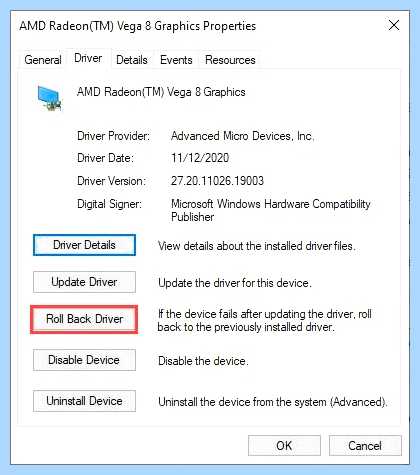Dismiss dialog with Cancel
420x475 pixels.
pyautogui.click(x=365, y=446)
